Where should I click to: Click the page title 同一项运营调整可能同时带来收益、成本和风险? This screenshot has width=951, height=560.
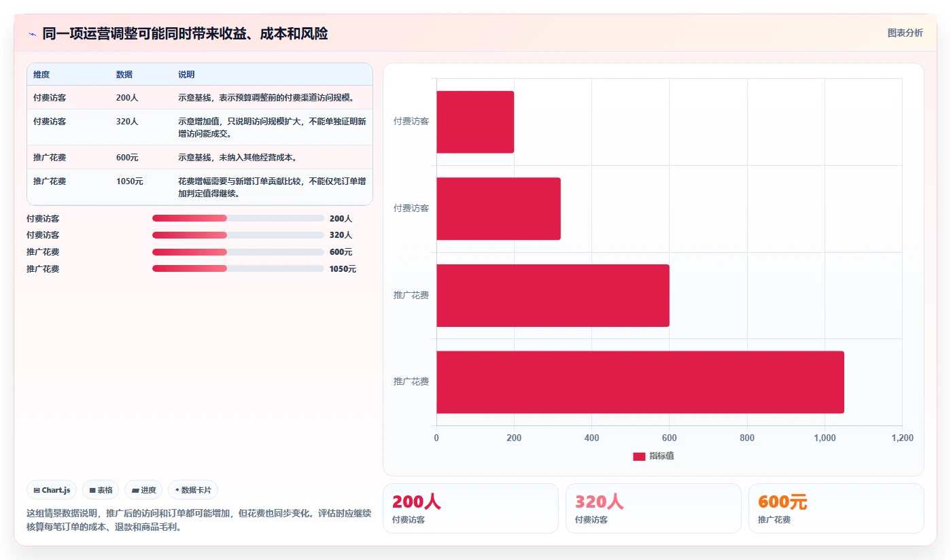(x=185, y=34)
